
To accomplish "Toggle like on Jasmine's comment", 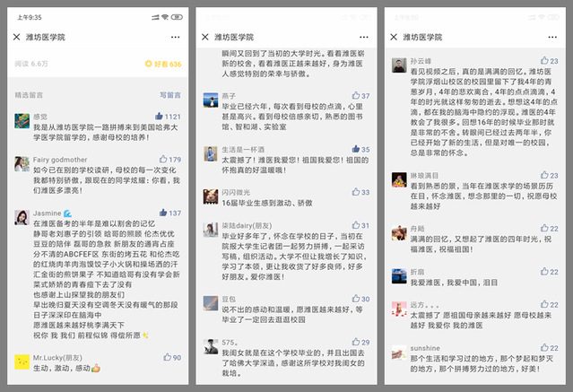I will pos(162,213).
